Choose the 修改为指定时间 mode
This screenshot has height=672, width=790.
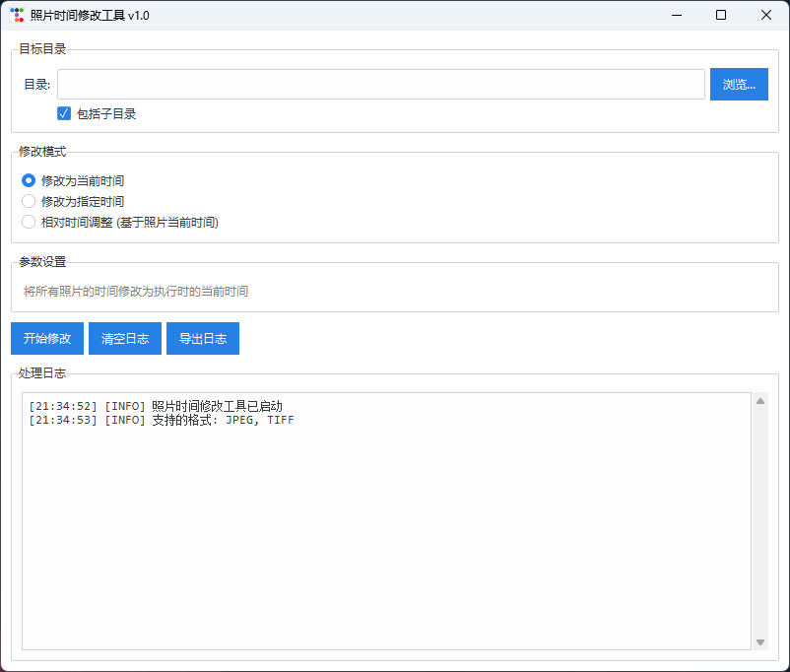pos(29,202)
